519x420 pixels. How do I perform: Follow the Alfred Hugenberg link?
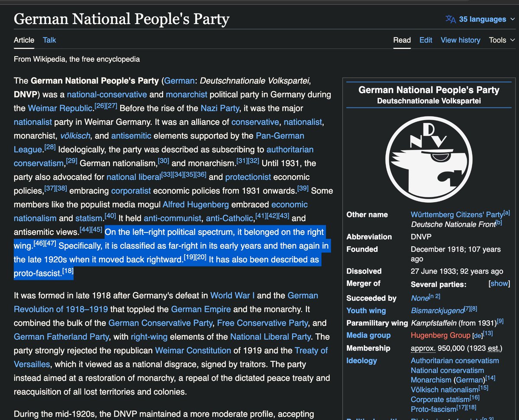point(197,204)
